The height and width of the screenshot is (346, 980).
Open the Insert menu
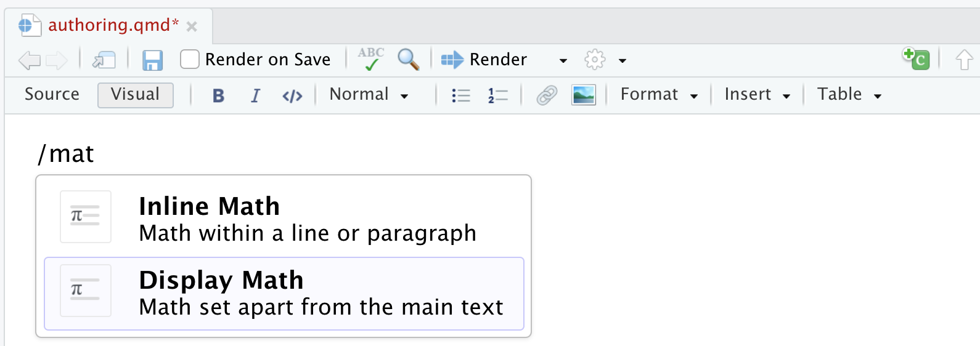click(x=757, y=95)
